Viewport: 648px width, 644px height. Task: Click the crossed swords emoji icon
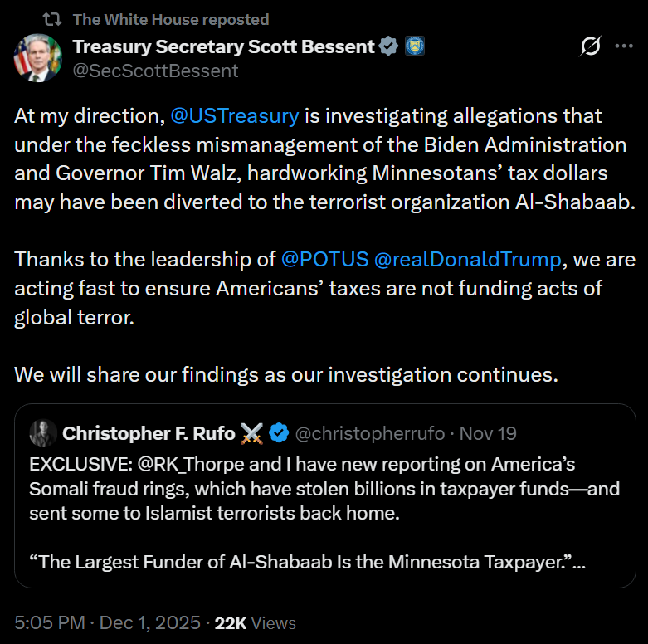click(x=251, y=432)
